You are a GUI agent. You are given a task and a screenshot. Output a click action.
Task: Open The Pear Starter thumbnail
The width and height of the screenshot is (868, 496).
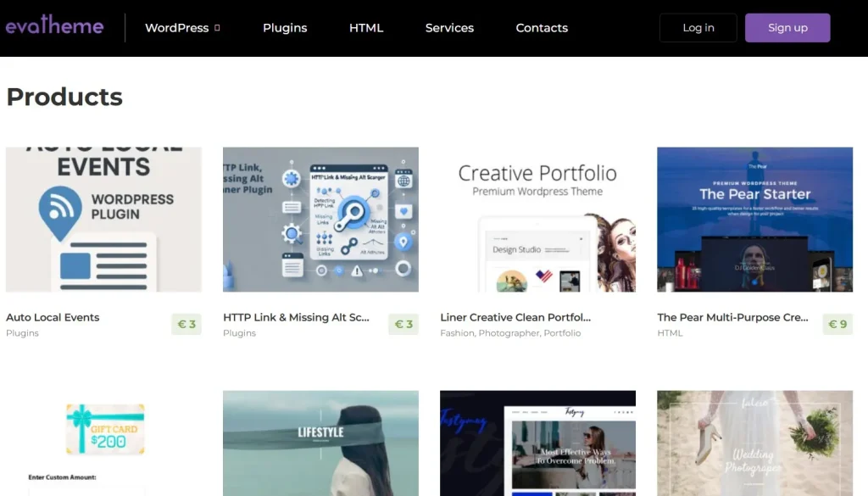[754, 220]
